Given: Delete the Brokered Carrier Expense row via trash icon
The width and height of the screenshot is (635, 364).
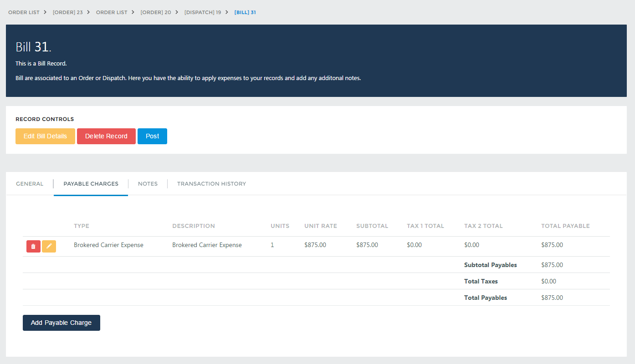Looking at the screenshot, I should [x=33, y=246].
